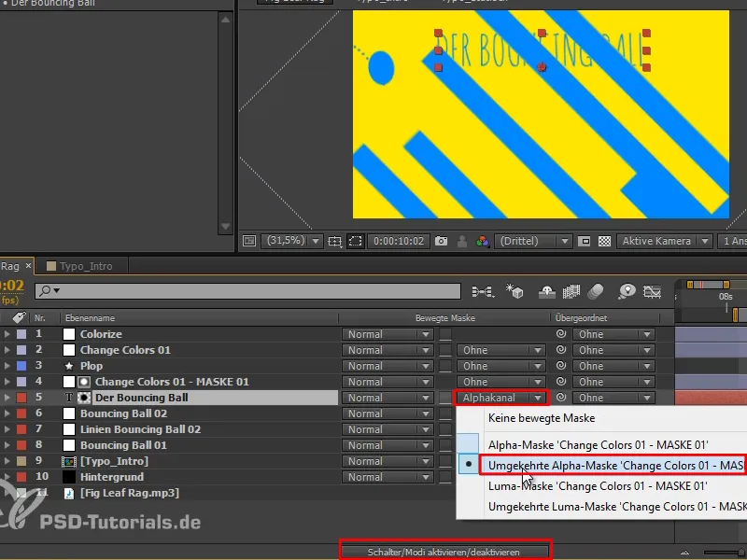Select Keine bewegte Maske option
The height and width of the screenshot is (560, 747).
click(x=542, y=418)
